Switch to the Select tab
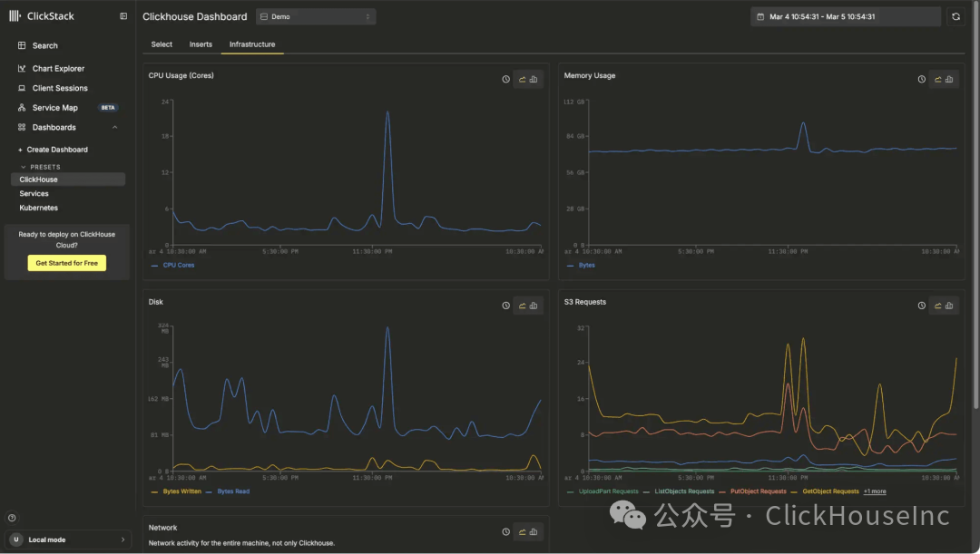 162,44
